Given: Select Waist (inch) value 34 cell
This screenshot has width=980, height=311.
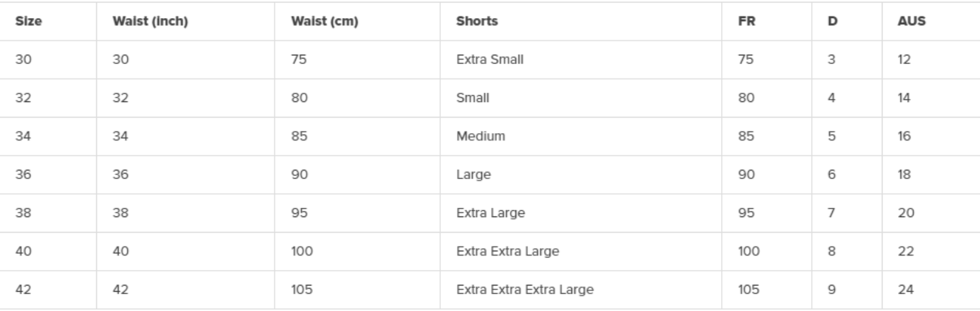Looking at the screenshot, I should tap(120, 136).
